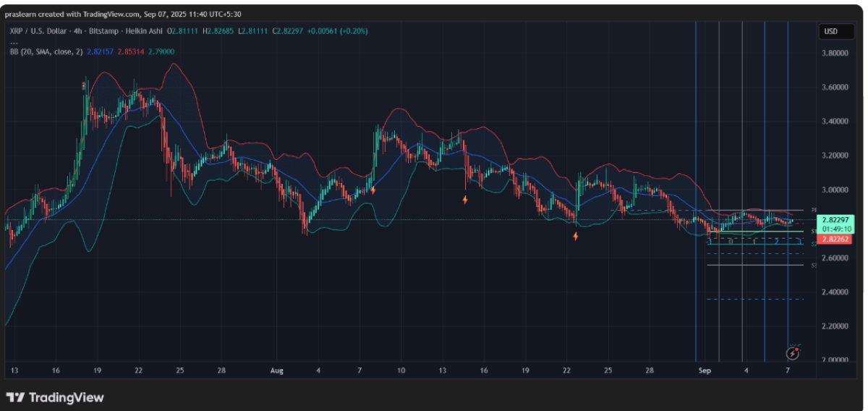Click the 3.20000 price axis label
Image resolution: width=868 pixels, height=411 pixels.
point(834,155)
